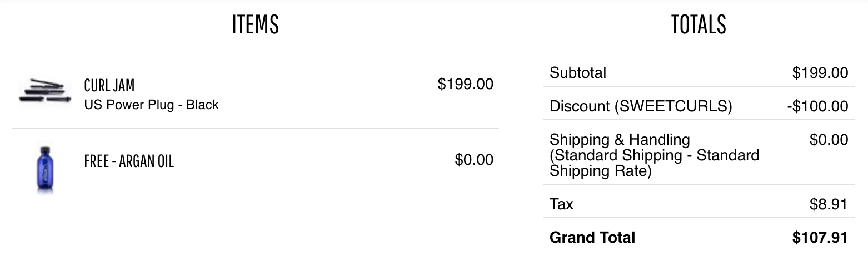The height and width of the screenshot is (265, 868).
Task: Open the FREE - ARGAN OIL item title
Action: 129,161
